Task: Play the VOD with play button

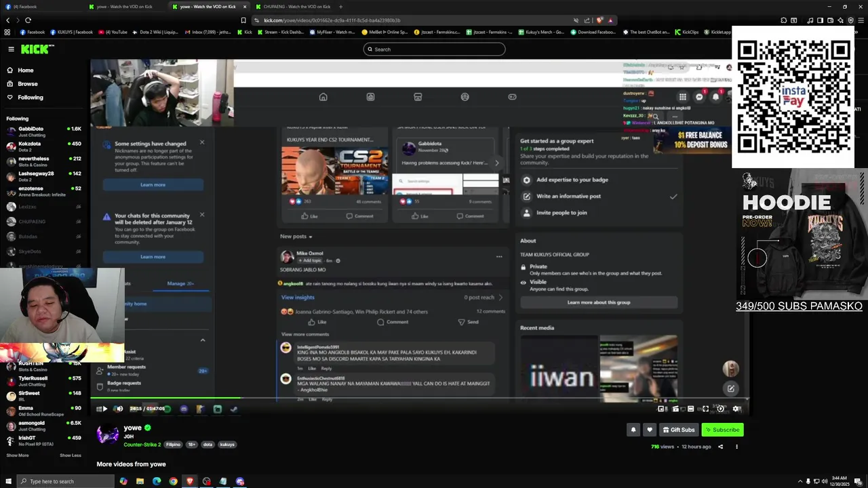Action: click(x=104, y=409)
